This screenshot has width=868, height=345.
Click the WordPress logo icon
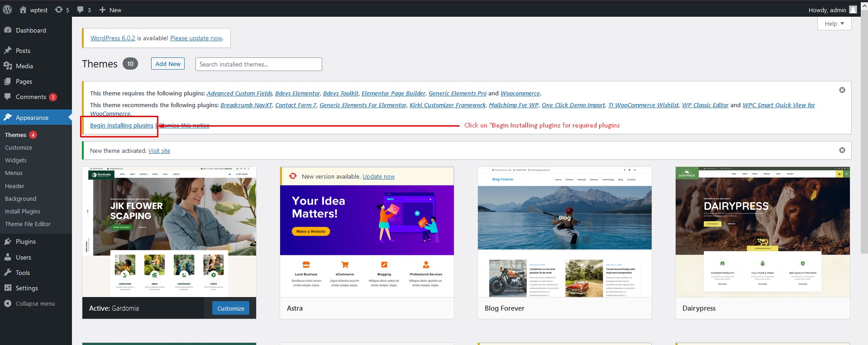[7, 9]
